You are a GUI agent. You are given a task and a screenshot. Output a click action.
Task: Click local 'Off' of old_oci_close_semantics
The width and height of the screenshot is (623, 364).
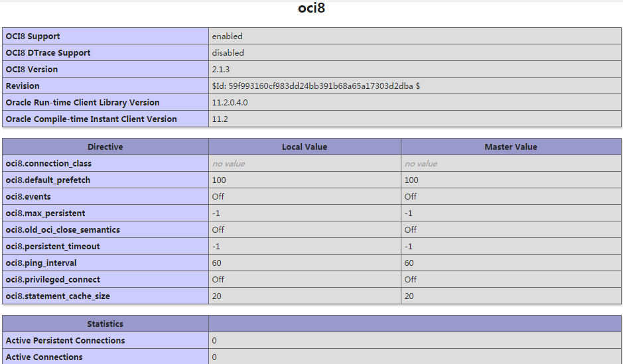(218, 230)
